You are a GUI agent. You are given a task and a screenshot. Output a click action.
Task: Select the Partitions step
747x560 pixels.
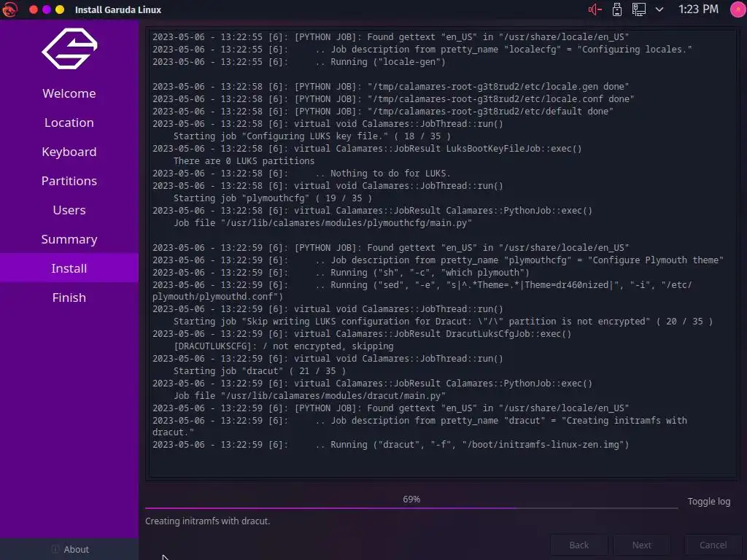69,181
